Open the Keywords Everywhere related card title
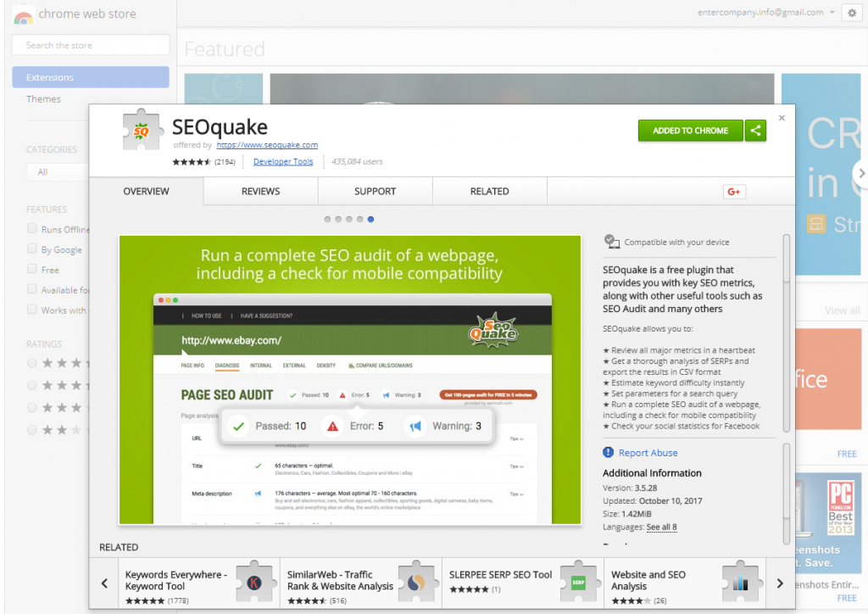Viewport: 868px width, 614px height. 176,580
